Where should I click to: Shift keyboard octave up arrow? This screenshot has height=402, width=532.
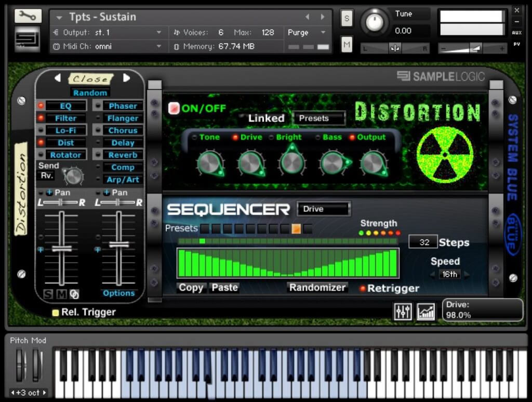tap(44, 393)
